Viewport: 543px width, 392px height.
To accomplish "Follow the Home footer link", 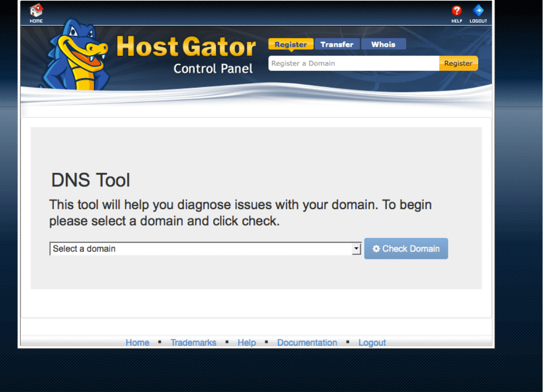I will (x=138, y=342).
